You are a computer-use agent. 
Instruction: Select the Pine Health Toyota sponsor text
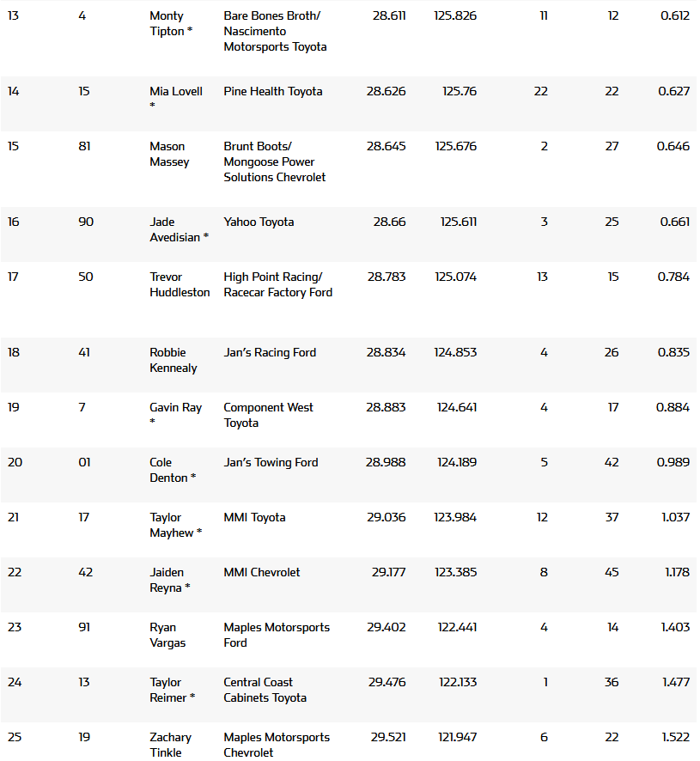pyautogui.click(x=273, y=91)
